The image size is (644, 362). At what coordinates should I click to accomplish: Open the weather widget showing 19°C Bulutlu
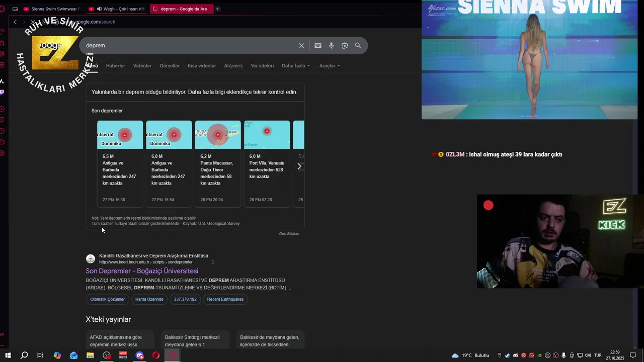470,355
